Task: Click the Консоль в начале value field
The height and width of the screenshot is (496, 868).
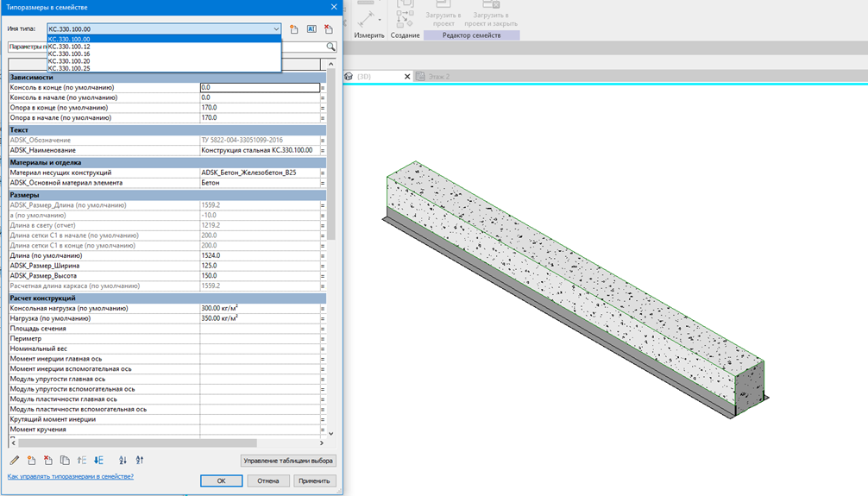Action: coord(260,97)
